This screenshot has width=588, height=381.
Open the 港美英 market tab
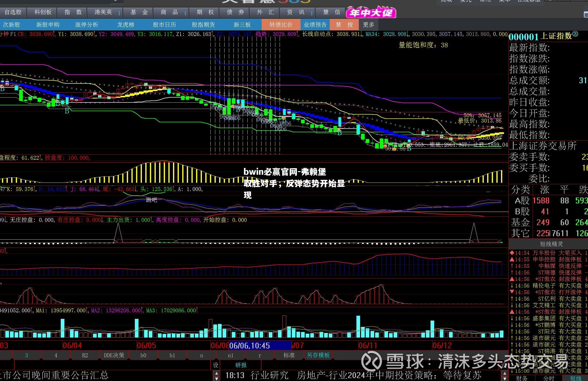click(x=103, y=12)
